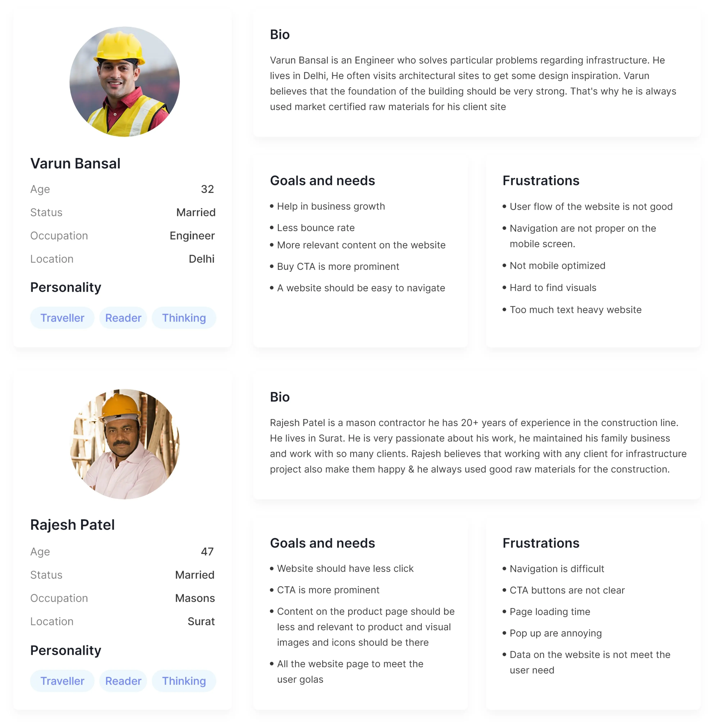Click Varun Bansal's profile photo
This screenshot has height=728, width=714.
[125, 82]
